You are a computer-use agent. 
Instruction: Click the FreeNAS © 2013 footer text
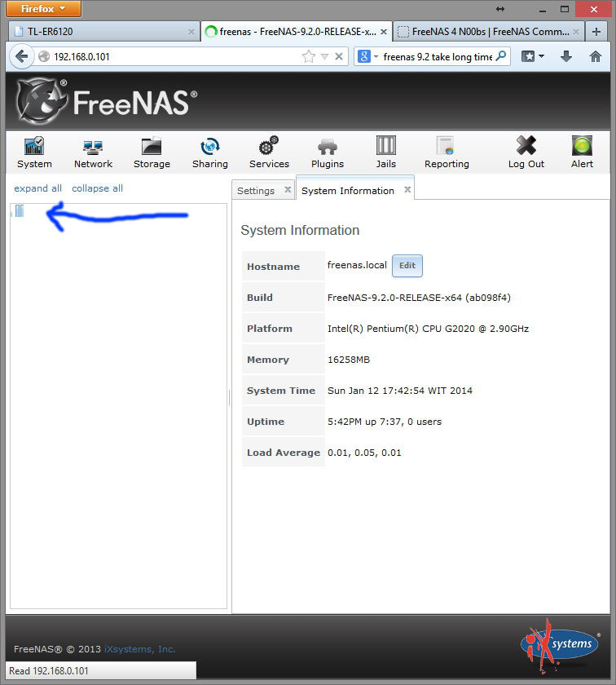click(57, 649)
